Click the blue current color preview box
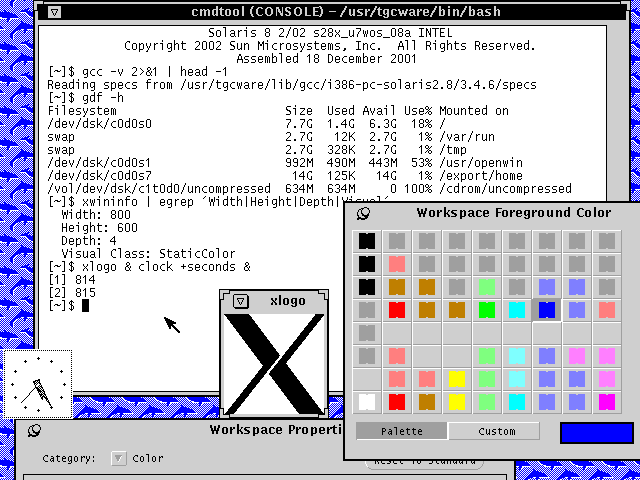The height and width of the screenshot is (480, 640). pyautogui.click(x=597, y=433)
